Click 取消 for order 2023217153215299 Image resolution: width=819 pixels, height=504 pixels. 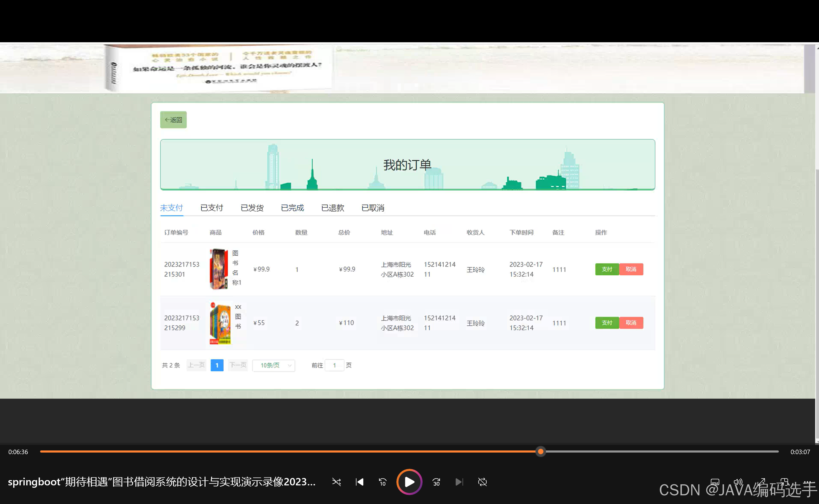click(x=631, y=323)
